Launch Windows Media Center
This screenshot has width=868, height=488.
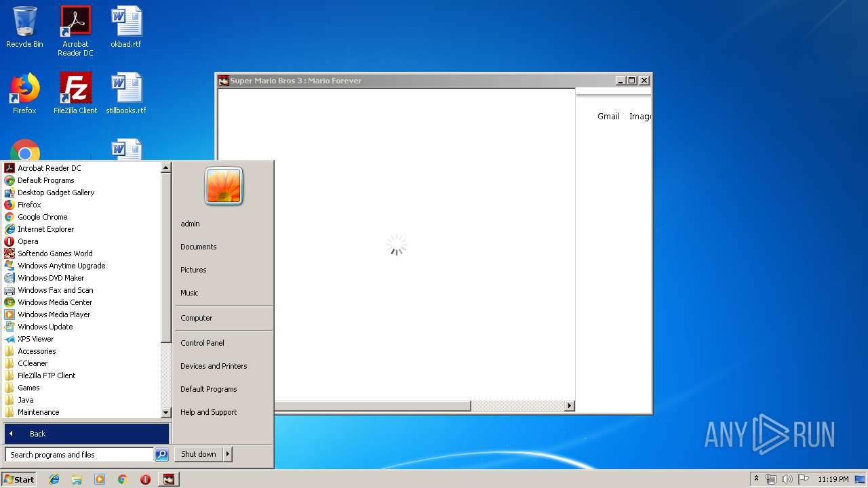55,302
